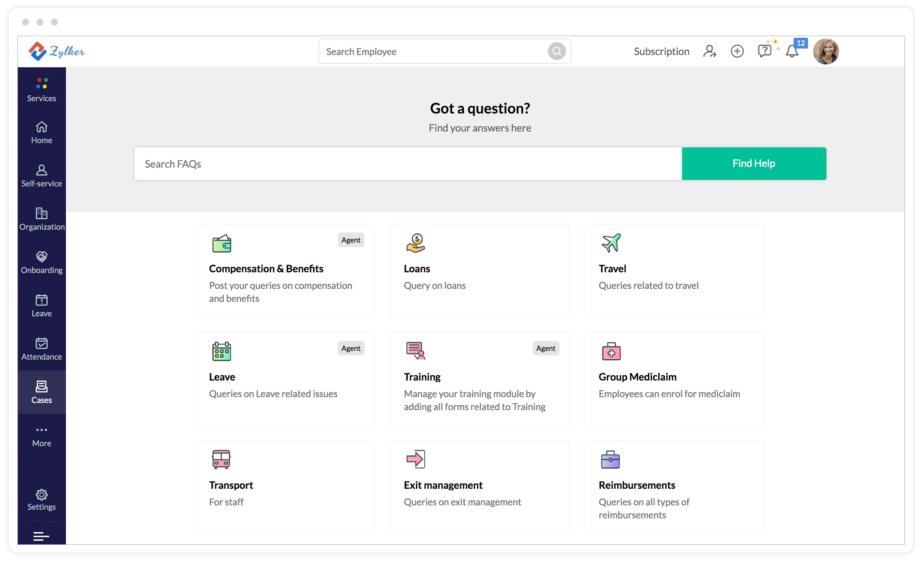Click the Reimbursements briefcase icon
The image size is (924, 561).
click(x=610, y=460)
